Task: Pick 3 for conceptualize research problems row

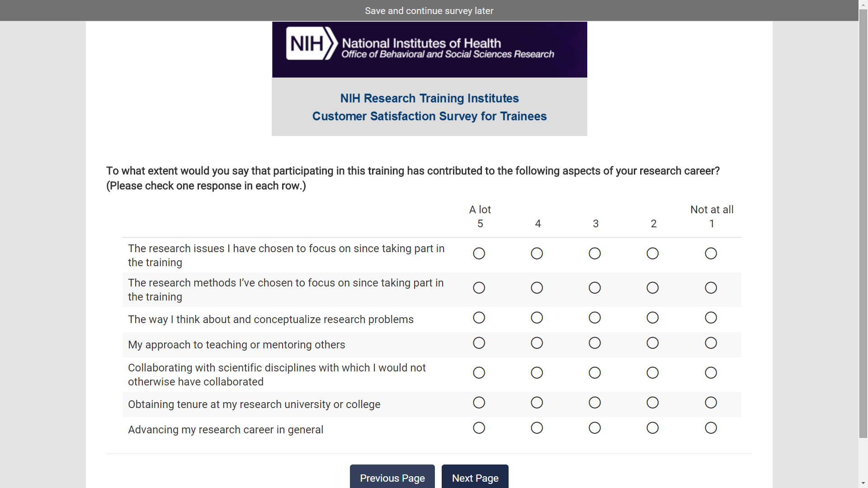Action: [x=594, y=318]
